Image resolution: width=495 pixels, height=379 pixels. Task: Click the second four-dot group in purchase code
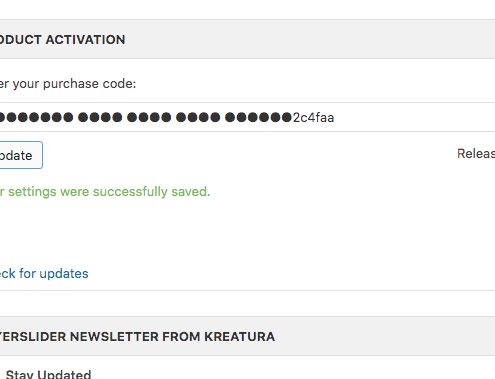click(x=100, y=117)
